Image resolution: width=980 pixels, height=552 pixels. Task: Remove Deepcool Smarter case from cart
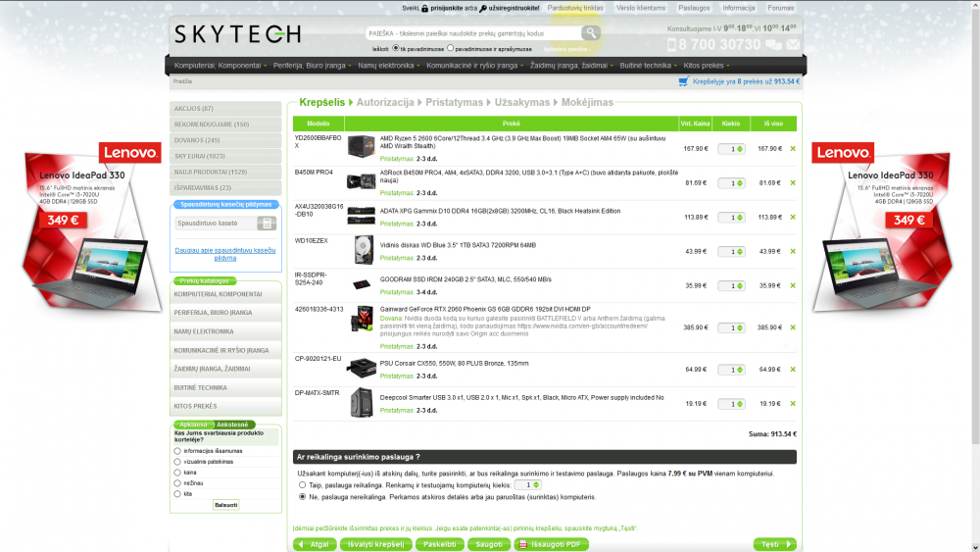pyautogui.click(x=793, y=404)
